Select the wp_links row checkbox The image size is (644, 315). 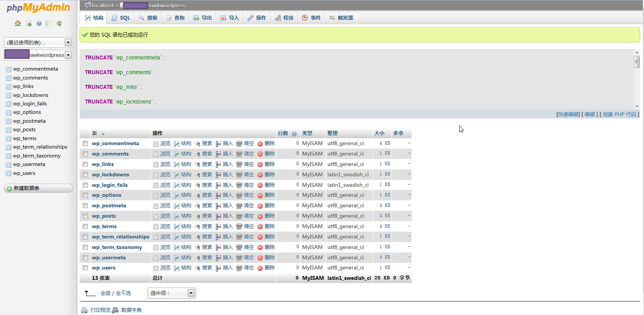[85, 164]
